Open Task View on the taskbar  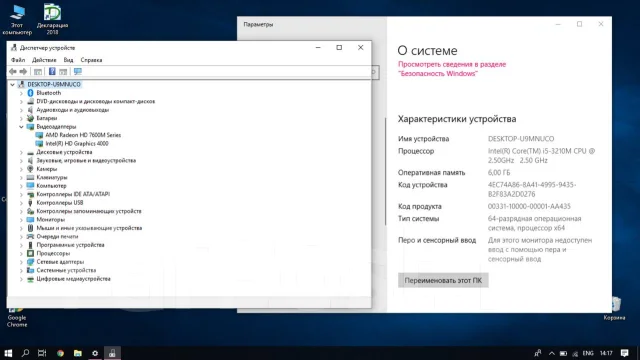coord(42,353)
